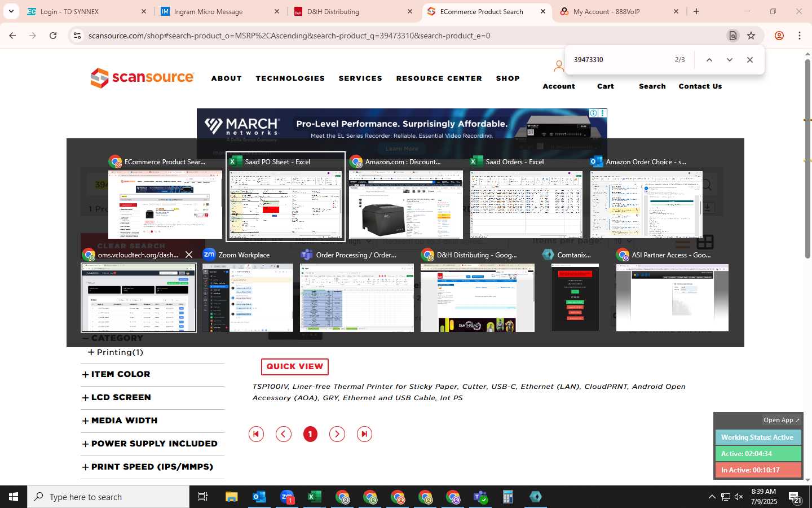Bookmark this page with star icon
Viewport: 812px width, 508px height.
point(751,36)
